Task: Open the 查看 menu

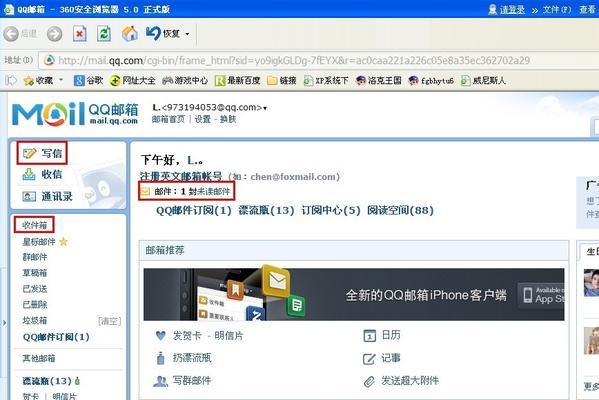Action: [x=588, y=9]
